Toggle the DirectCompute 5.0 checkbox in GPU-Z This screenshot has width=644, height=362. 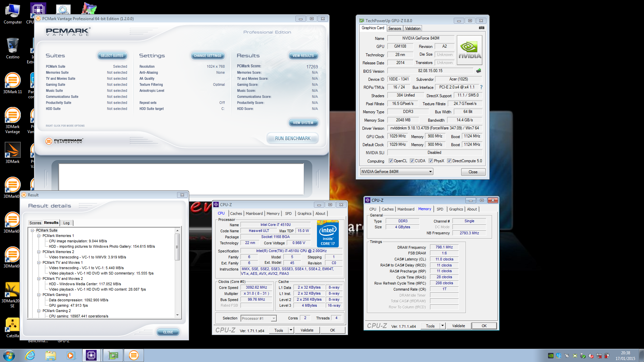pyautogui.click(x=449, y=161)
